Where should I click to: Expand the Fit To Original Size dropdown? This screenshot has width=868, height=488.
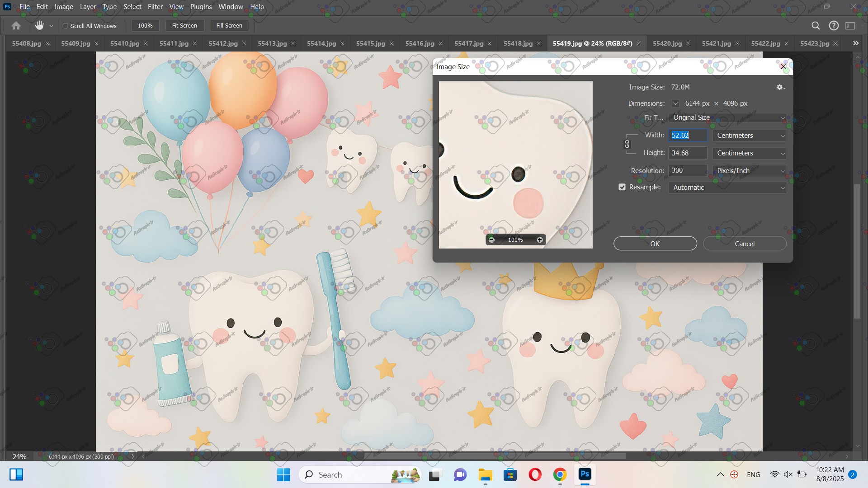tap(727, 117)
